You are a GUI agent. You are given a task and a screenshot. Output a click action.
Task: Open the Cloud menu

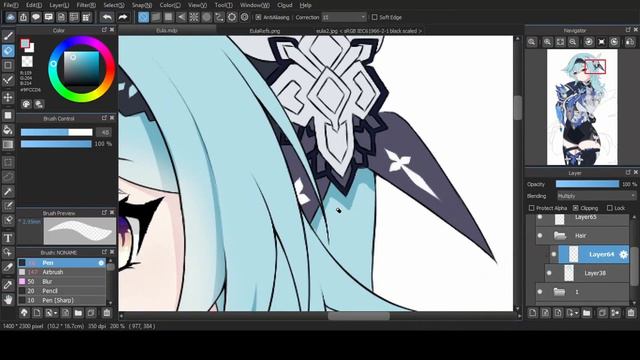(284, 5)
